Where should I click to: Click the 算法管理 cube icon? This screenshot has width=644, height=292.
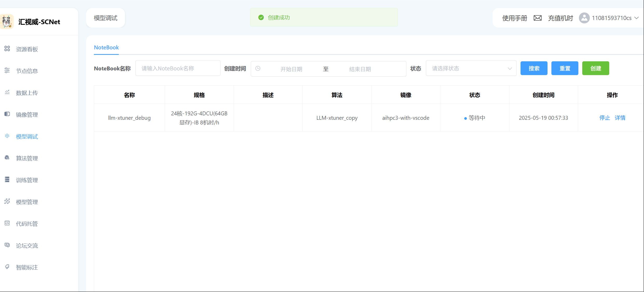[x=7, y=158]
